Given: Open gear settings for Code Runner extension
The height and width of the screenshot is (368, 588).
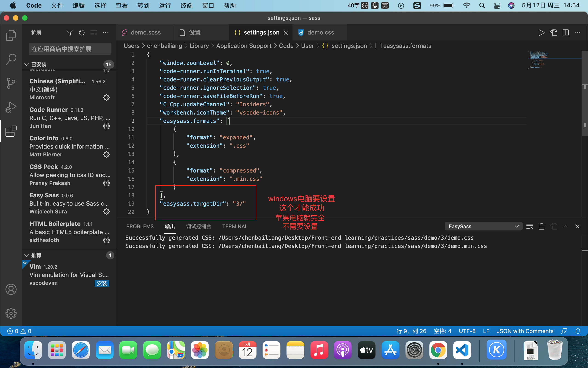Looking at the screenshot, I should [x=106, y=126].
